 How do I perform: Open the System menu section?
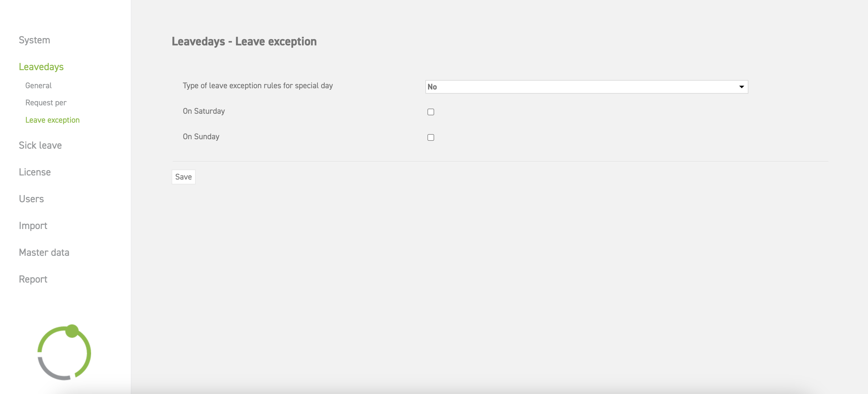click(x=34, y=40)
